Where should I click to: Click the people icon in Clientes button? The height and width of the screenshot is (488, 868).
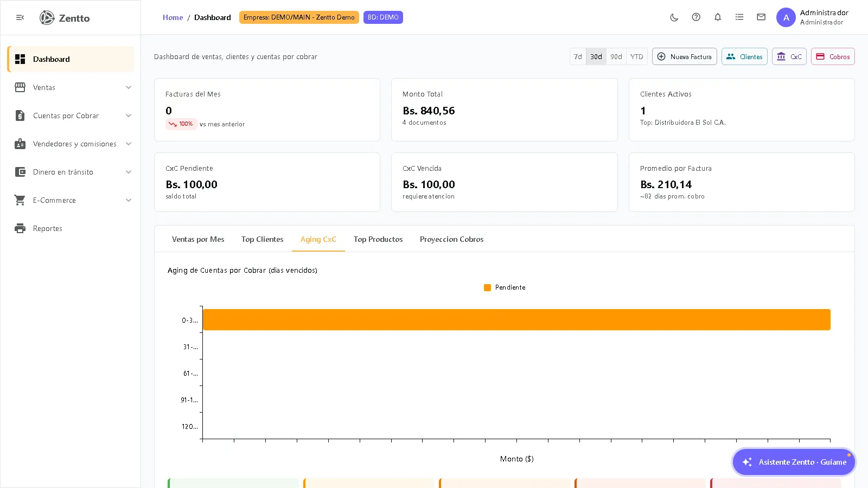(731, 56)
